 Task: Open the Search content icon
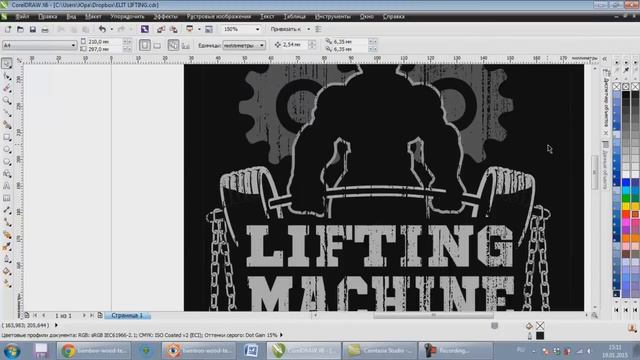[144, 29]
